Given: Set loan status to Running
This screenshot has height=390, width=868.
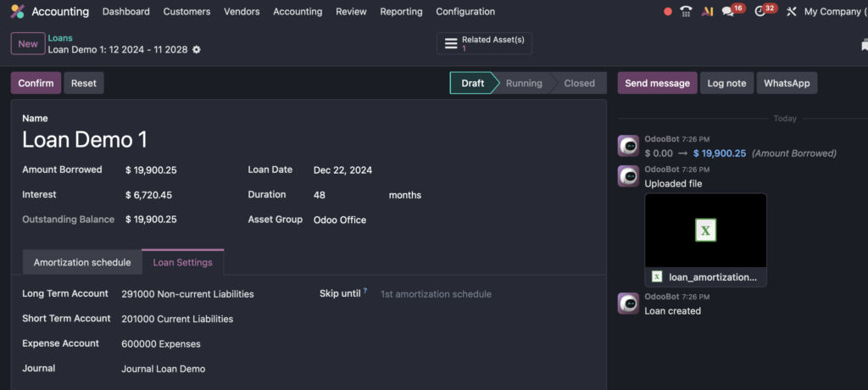Looking at the screenshot, I should pyautogui.click(x=524, y=83).
